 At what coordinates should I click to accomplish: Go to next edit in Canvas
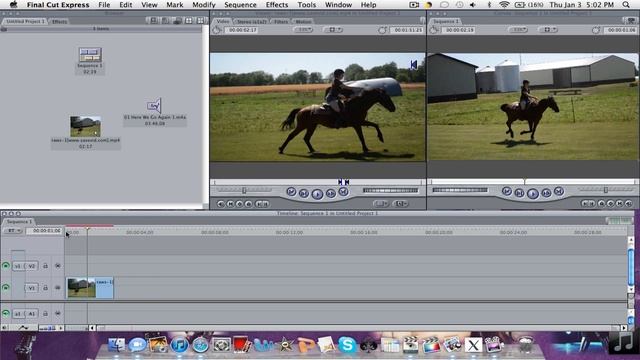pyautogui.click(x=559, y=191)
